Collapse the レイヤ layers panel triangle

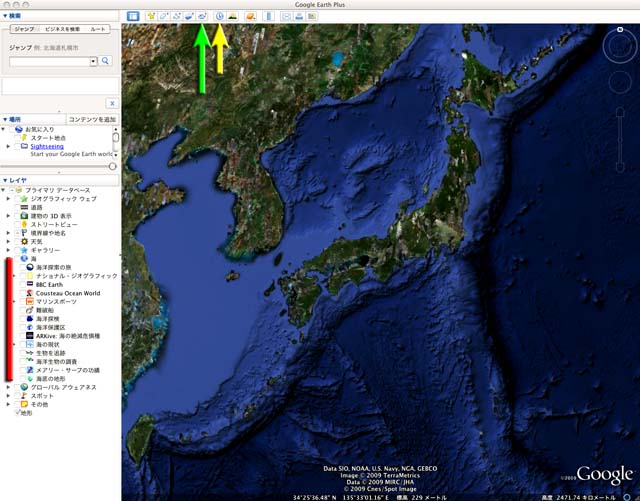point(5,180)
